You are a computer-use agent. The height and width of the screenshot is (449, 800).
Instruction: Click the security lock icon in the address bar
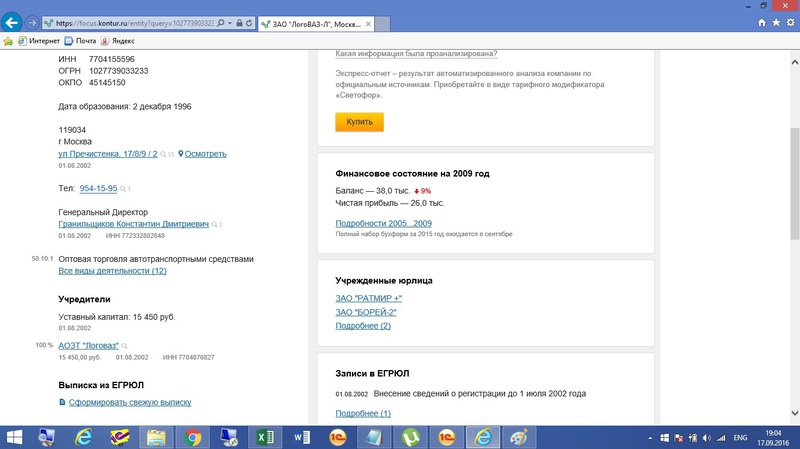(239, 23)
